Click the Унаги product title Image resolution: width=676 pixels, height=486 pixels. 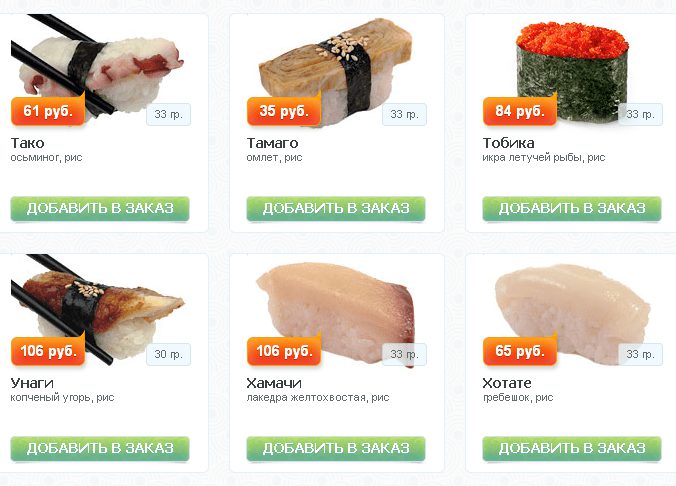click(x=32, y=383)
